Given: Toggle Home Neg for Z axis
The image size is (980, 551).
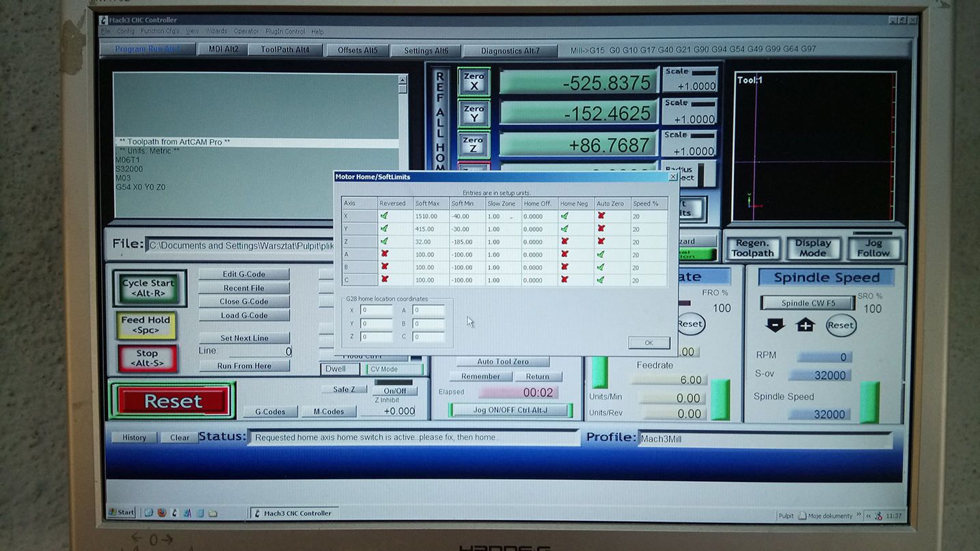Looking at the screenshot, I should click(564, 241).
